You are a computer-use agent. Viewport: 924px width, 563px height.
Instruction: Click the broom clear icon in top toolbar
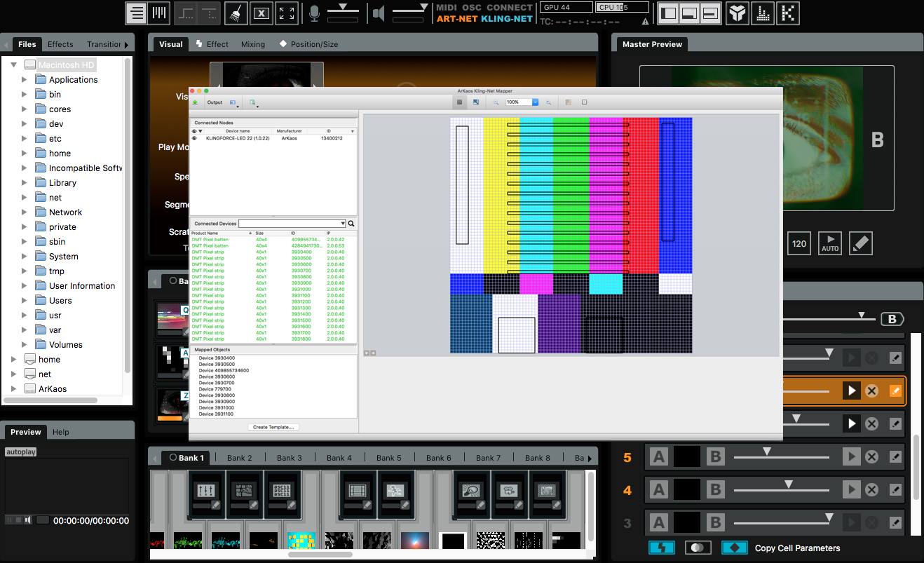tap(237, 13)
